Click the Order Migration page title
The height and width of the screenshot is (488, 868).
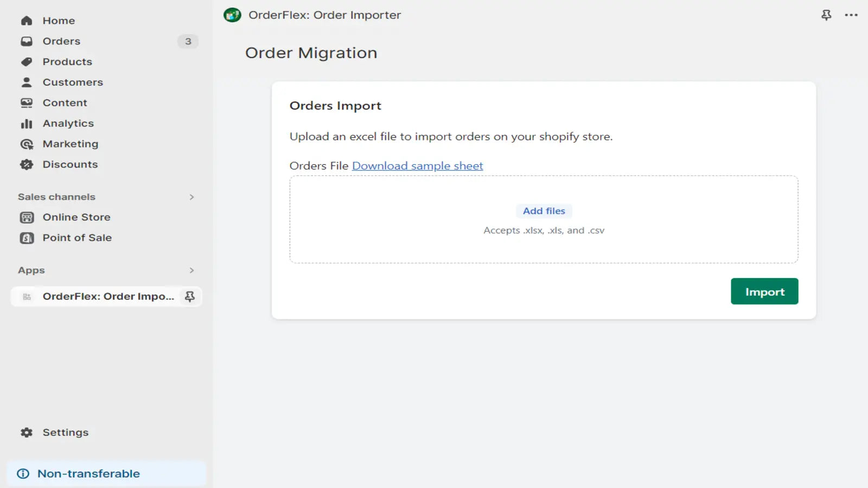tap(311, 53)
